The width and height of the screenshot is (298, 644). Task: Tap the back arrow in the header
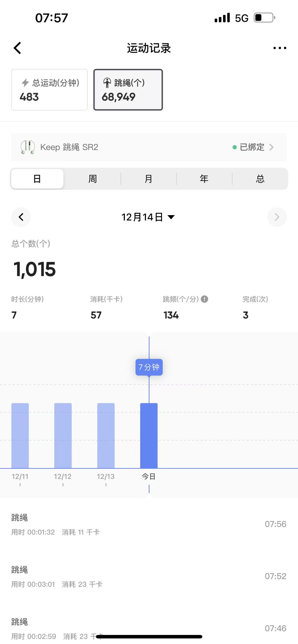(17, 48)
